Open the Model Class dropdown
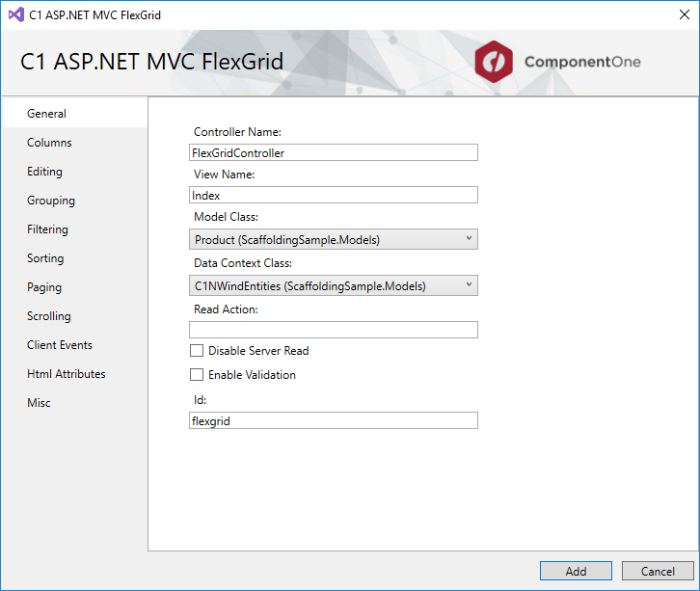700x591 pixels. click(x=333, y=239)
